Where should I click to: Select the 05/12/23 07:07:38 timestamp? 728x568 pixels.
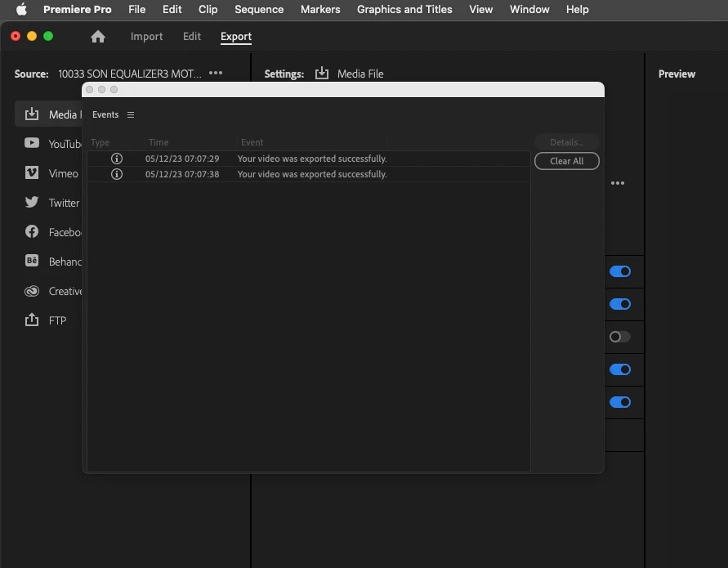click(x=182, y=174)
